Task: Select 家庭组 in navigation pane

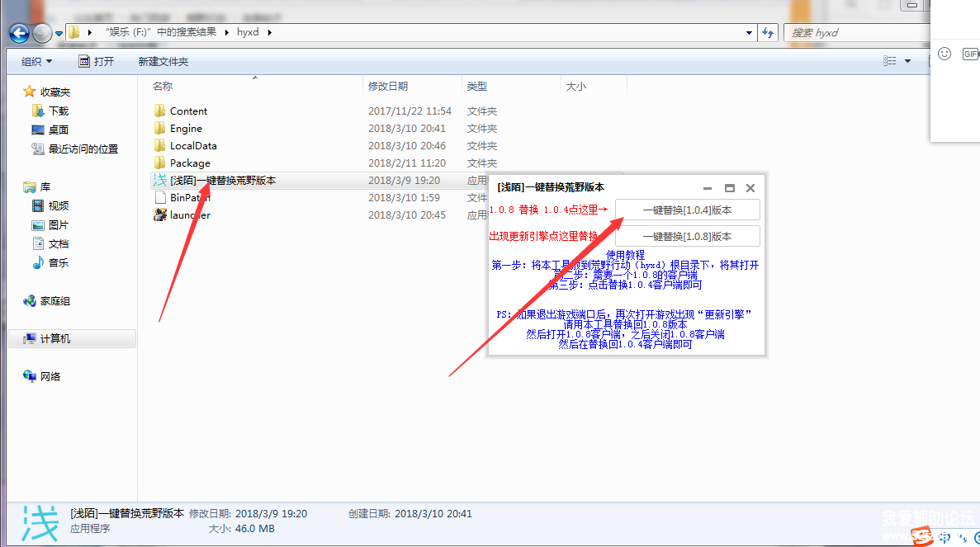Action: click(x=55, y=300)
